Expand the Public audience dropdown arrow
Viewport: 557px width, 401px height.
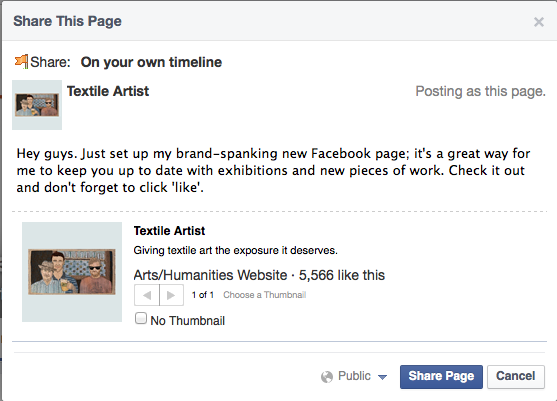[x=382, y=377]
